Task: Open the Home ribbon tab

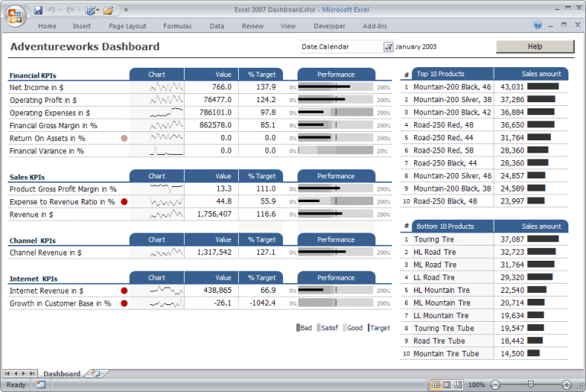Action: point(47,26)
